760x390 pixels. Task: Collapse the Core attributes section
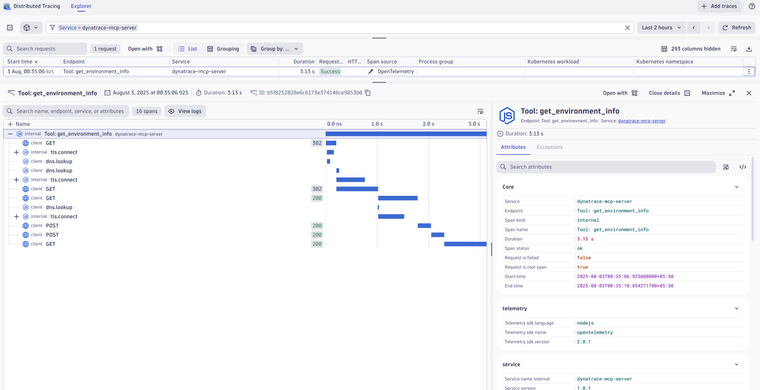point(736,187)
